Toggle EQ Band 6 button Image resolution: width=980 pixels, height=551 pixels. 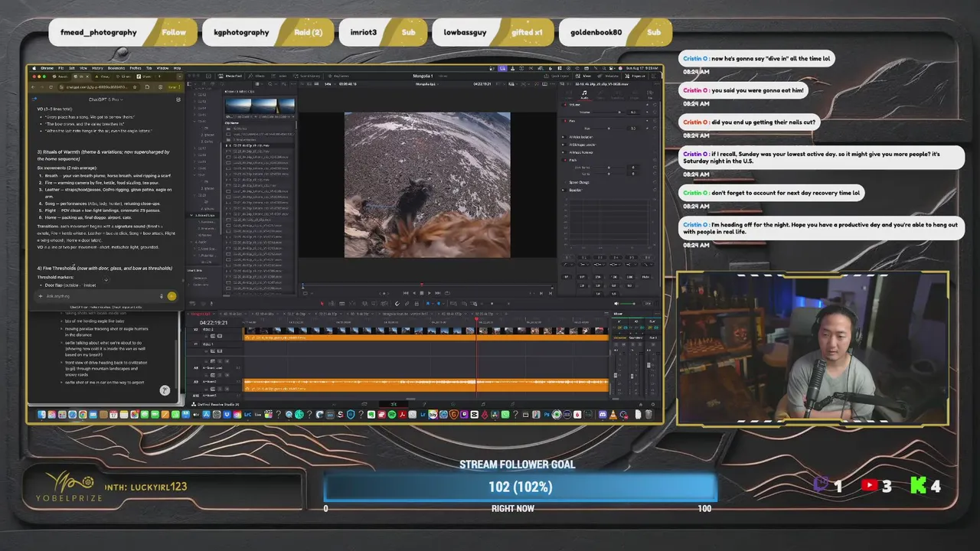[648, 257]
